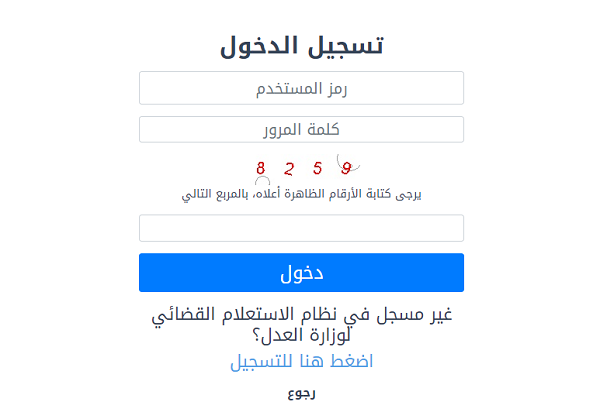Click the blue دخول login button
Image resolution: width=600 pixels, height=419 pixels.
(301, 272)
